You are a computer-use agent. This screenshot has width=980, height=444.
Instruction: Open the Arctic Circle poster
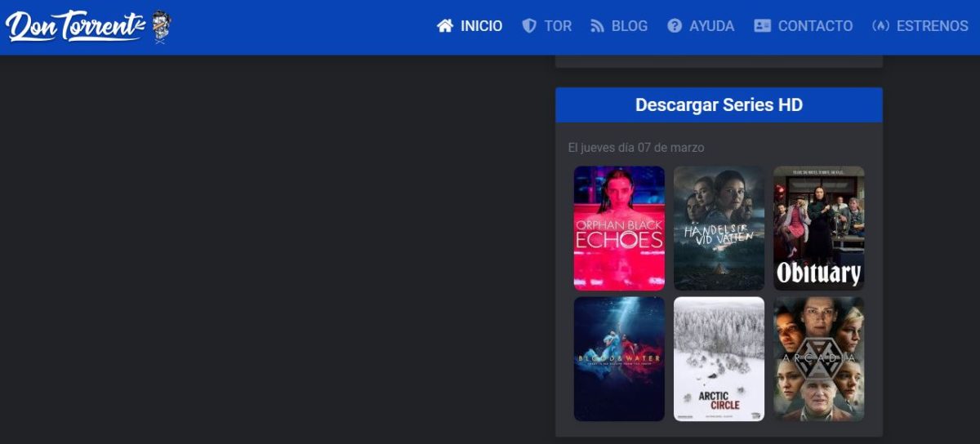(x=719, y=359)
